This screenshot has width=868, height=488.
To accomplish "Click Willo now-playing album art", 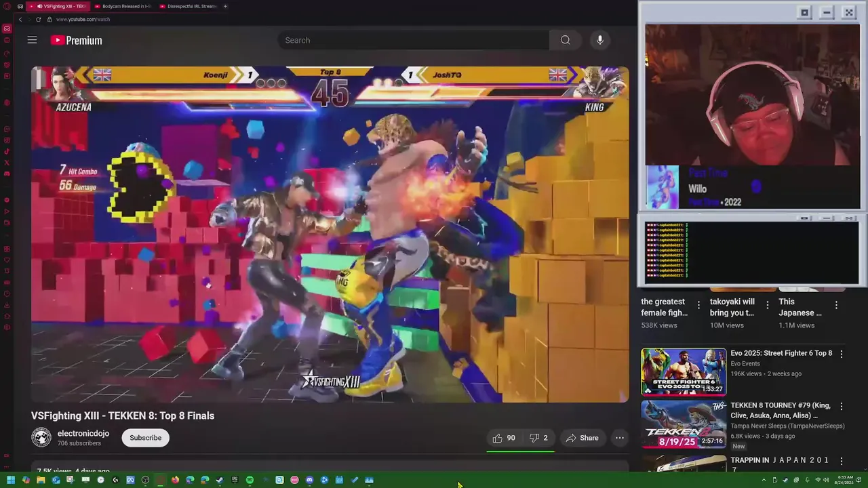I will [x=662, y=187].
